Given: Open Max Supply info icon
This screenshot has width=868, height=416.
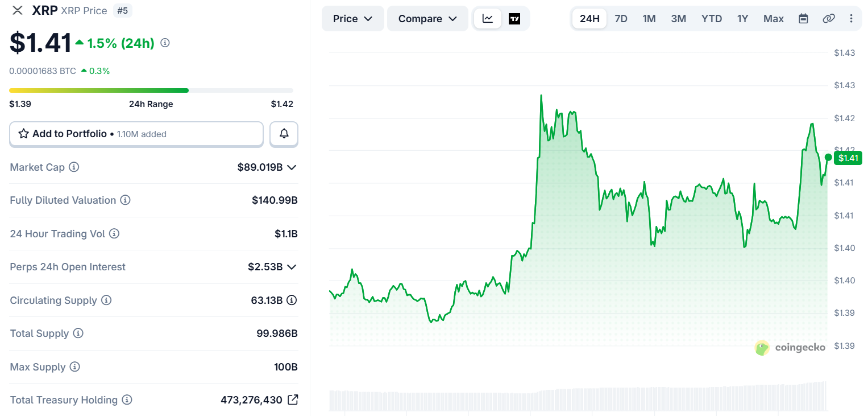Looking at the screenshot, I should tap(75, 367).
